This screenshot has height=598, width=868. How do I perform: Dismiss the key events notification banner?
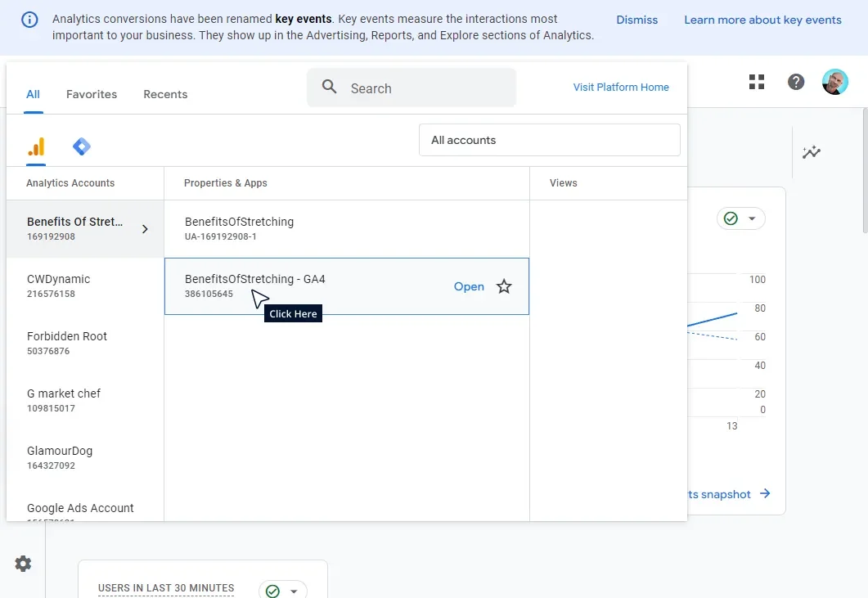(637, 20)
